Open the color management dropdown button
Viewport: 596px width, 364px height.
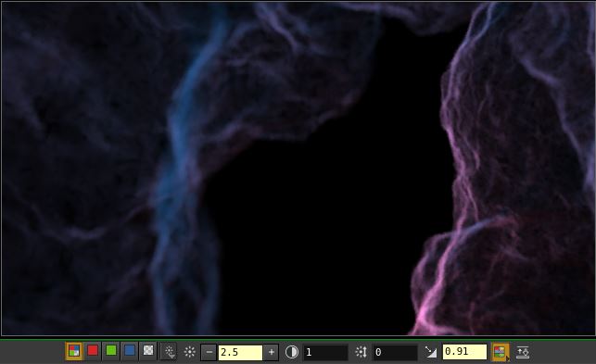coord(501,352)
